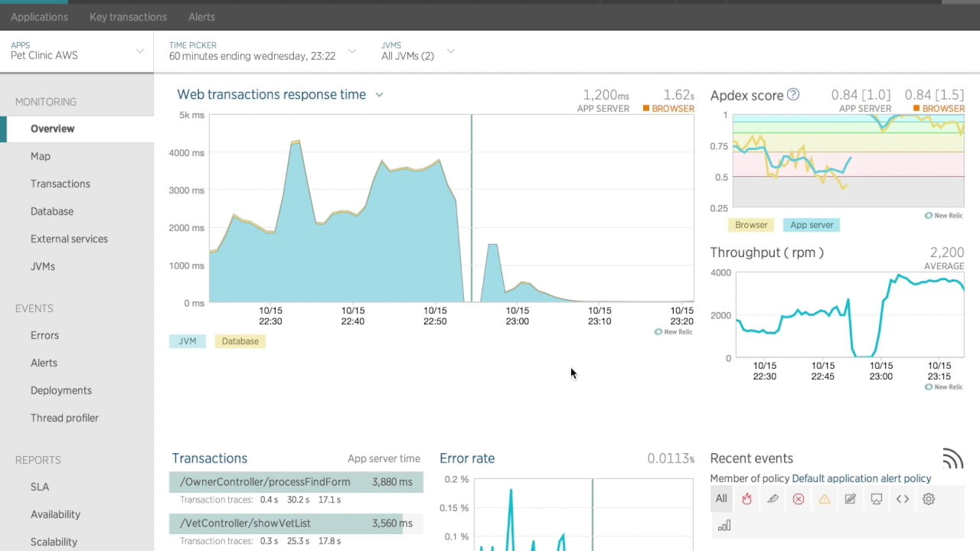Open the Transactions section heading
Screen dimensions: 980x551
point(210,458)
